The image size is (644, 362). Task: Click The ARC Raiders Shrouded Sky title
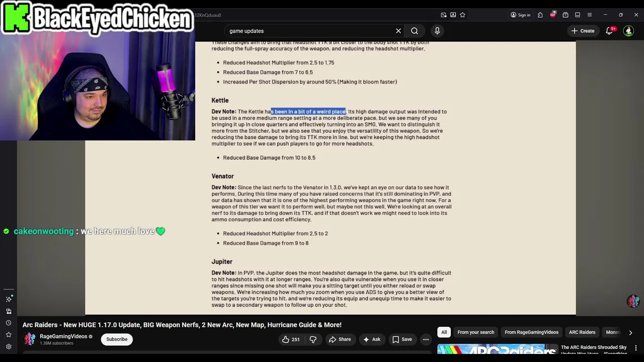coord(594,350)
